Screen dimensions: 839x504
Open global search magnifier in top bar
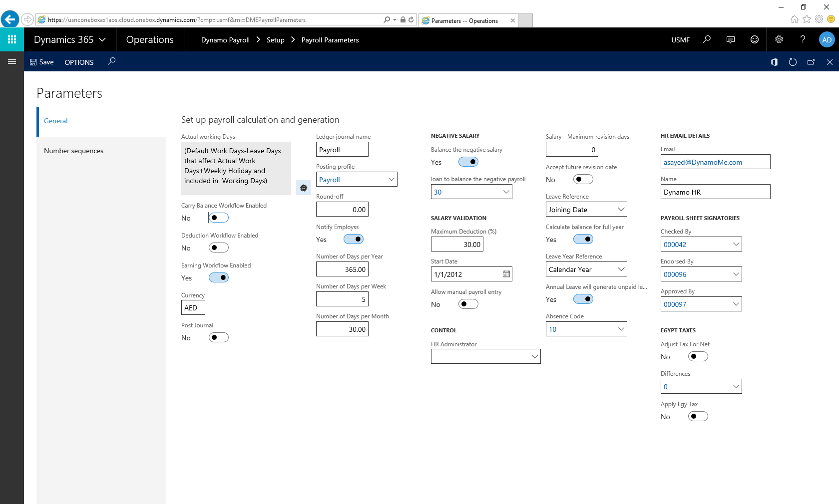(707, 39)
